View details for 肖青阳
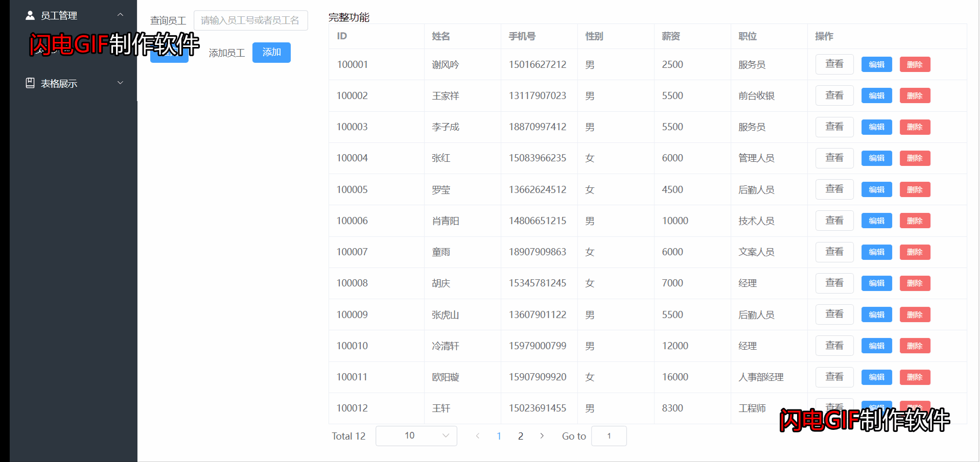Viewport: 980px width, 462px height. pyautogui.click(x=834, y=221)
